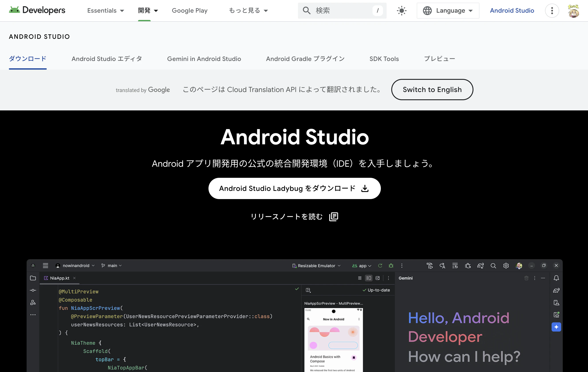Viewport: 588px width, 372px height.
Task: Switch editor to Split view mode
Action: 368,278
